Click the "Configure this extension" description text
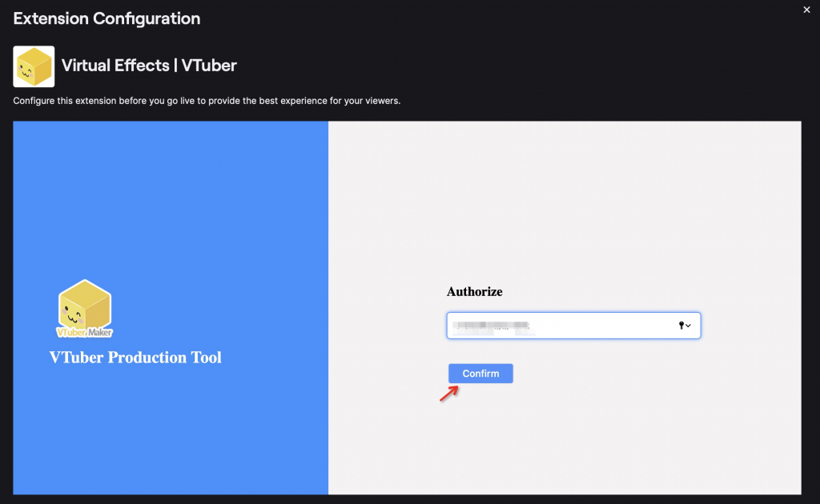 click(207, 101)
